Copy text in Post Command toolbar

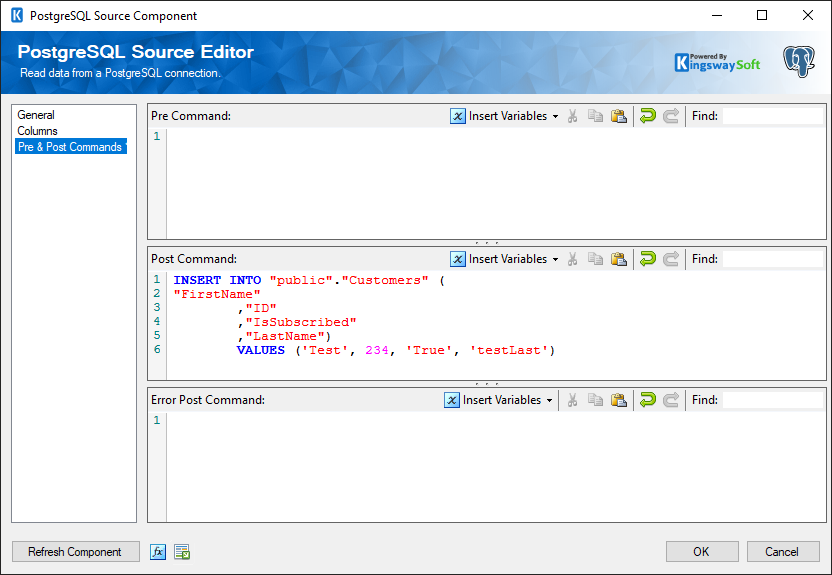tap(595, 259)
